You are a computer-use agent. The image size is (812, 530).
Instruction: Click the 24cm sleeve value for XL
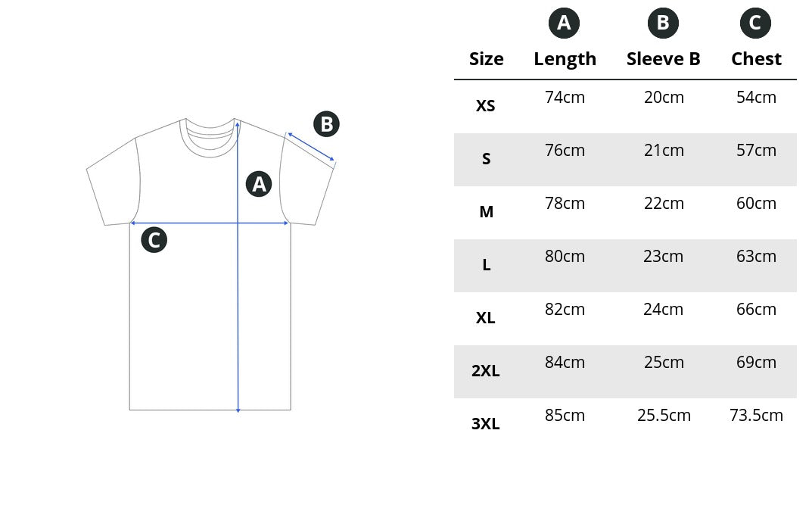(x=664, y=310)
